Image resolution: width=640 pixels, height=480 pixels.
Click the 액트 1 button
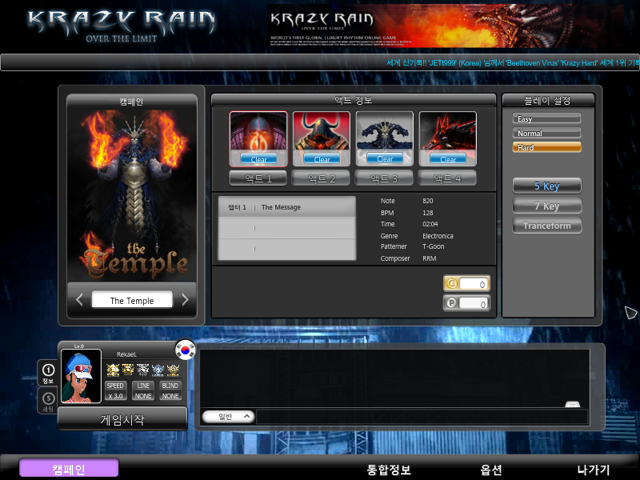click(258, 178)
